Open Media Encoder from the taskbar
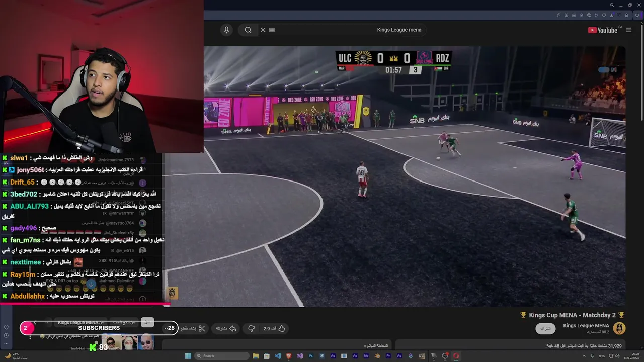The width and height of the screenshot is (644, 362). click(366, 356)
